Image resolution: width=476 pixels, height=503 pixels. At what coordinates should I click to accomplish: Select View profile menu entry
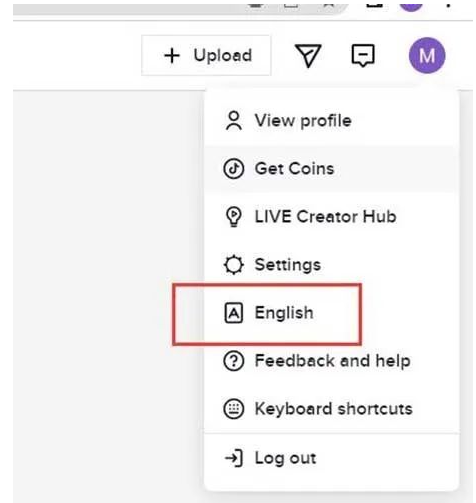[332, 120]
